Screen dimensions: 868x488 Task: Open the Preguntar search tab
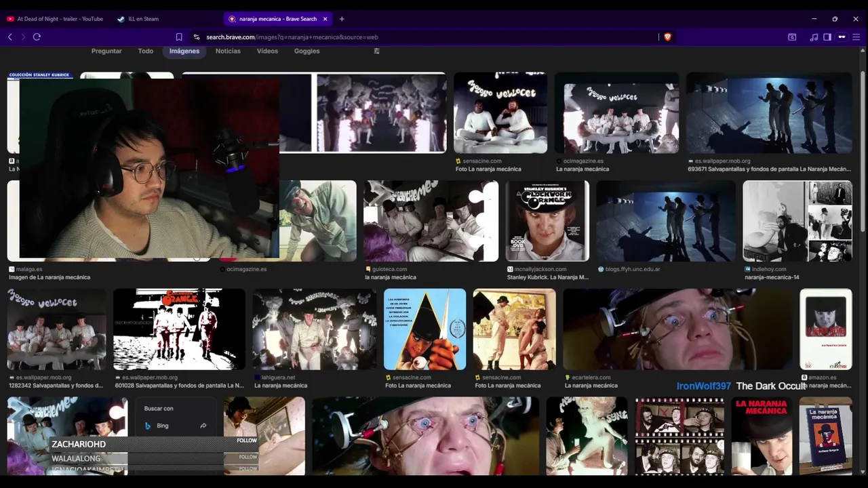click(x=106, y=51)
